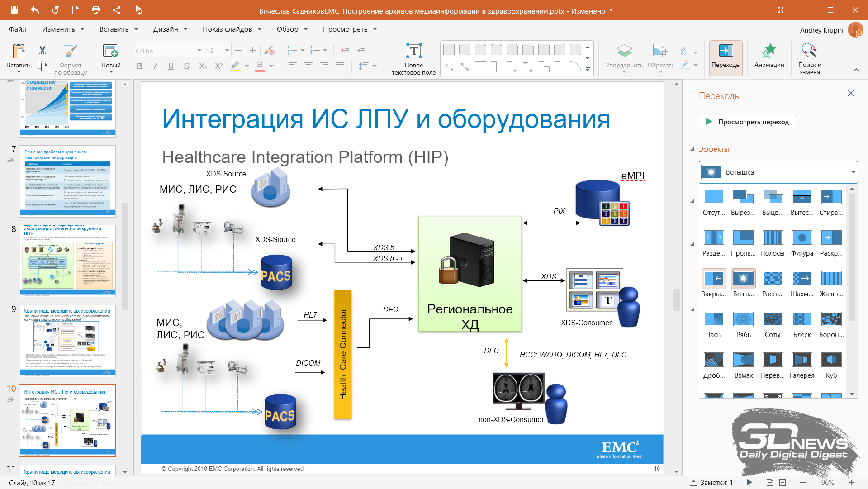
Task: Align text to the left
Action: [293, 66]
